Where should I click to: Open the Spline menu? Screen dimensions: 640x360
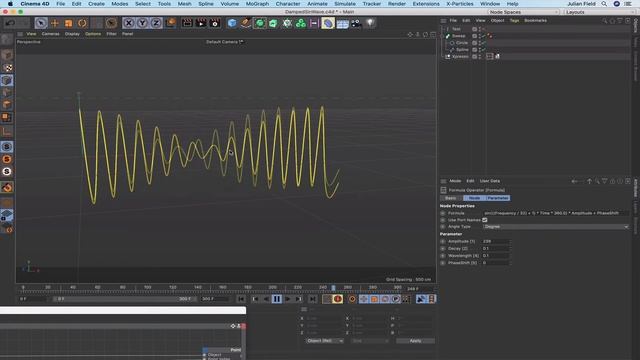(206, 4)
